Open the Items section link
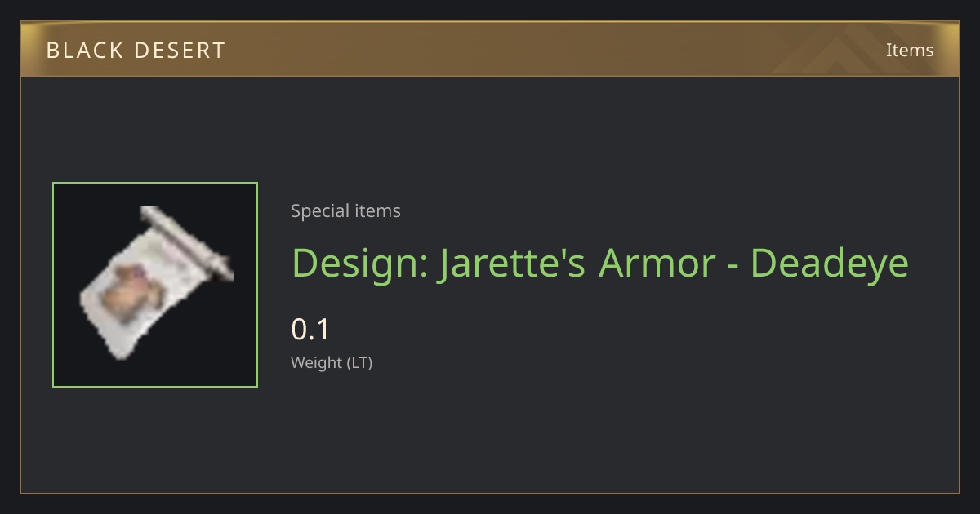 pyautogui.click(x=910, y=50)
